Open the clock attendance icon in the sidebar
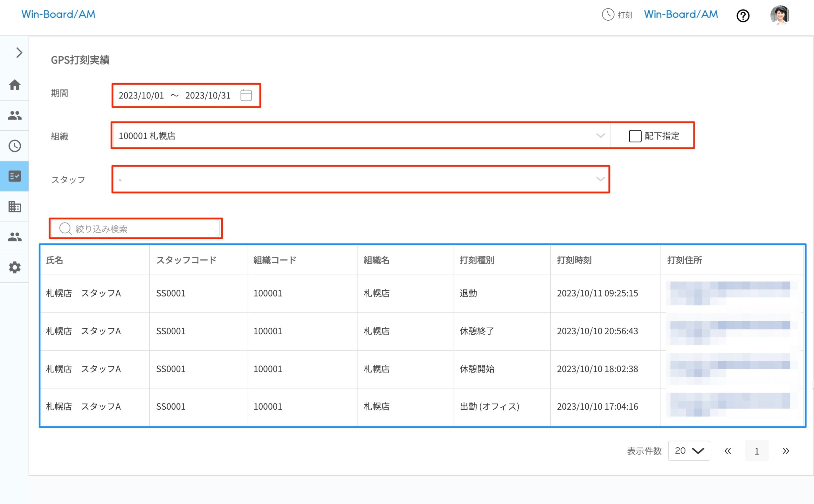The image size is (814, 504). tap(14, 146)
